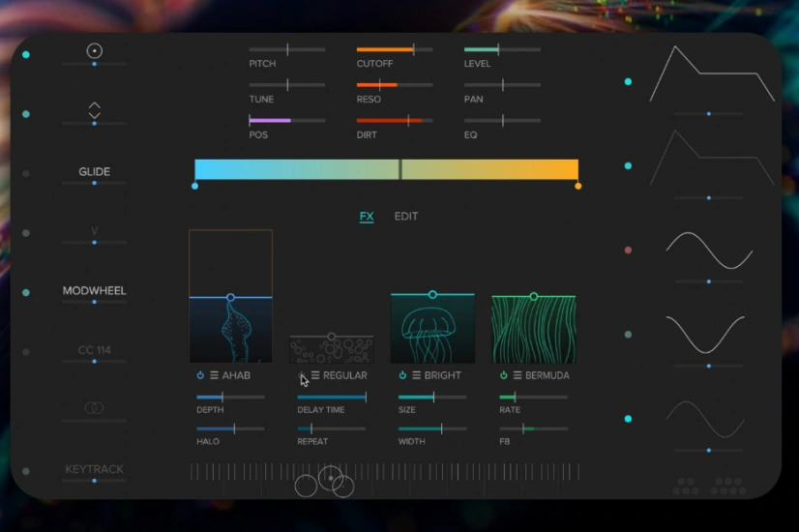Adjust the RESO slider
This screenshot has width=799, height=532.
(395, 84)
